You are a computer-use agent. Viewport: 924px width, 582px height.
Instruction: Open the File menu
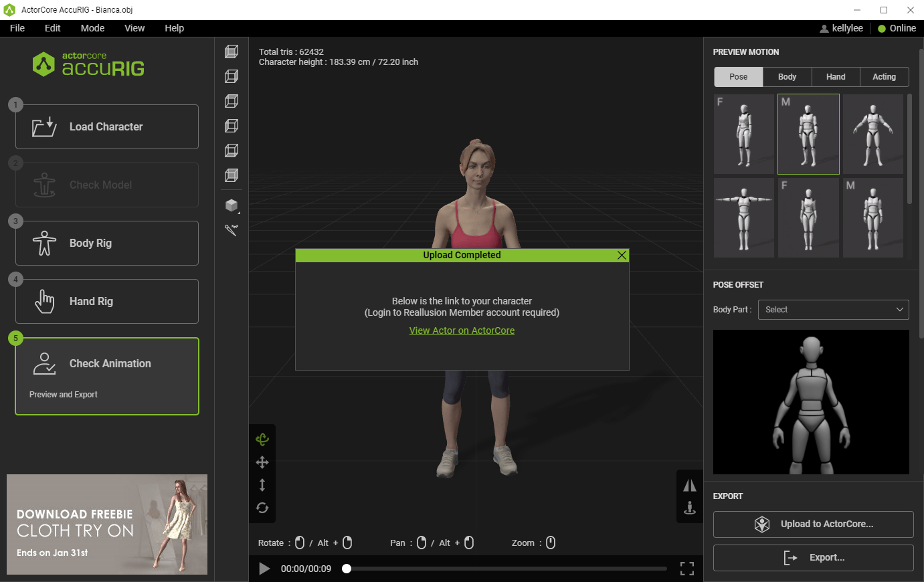coord(17,28)
